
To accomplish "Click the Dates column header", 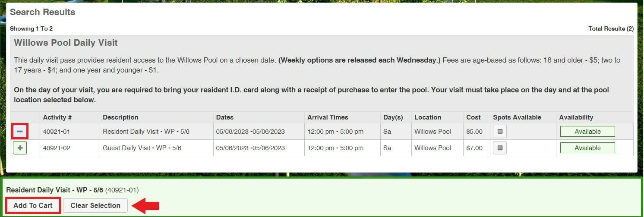I will [225, 117].
